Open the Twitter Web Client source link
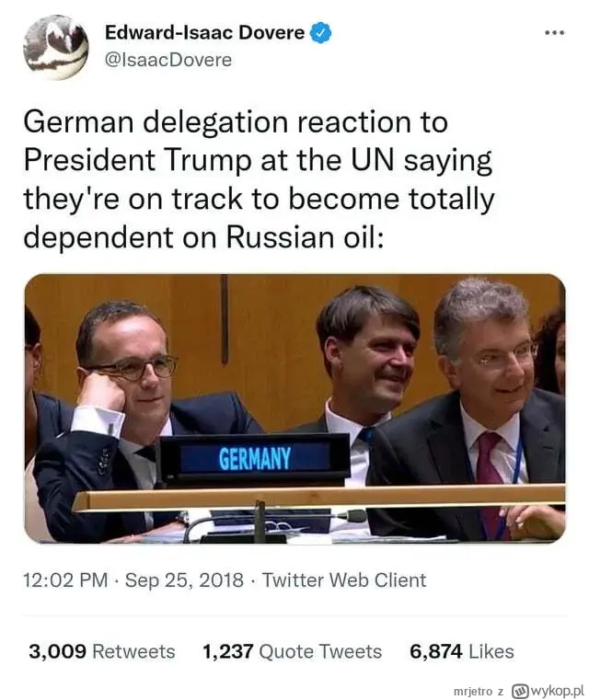 click(x=344, y=580)
